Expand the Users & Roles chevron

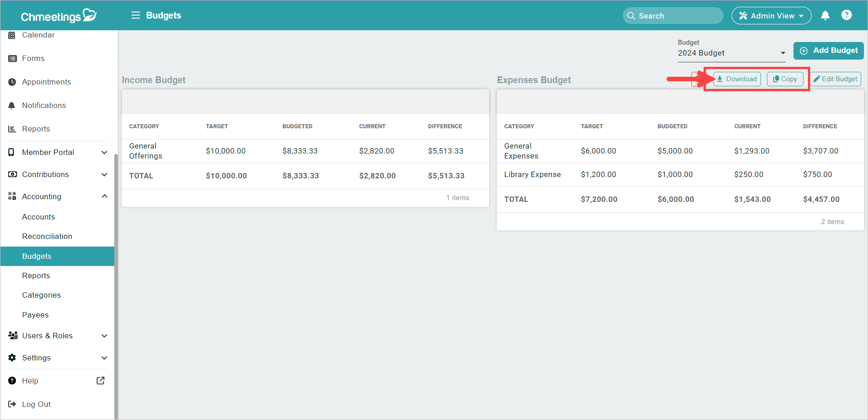pyautogui.click(x=104, y=336)
